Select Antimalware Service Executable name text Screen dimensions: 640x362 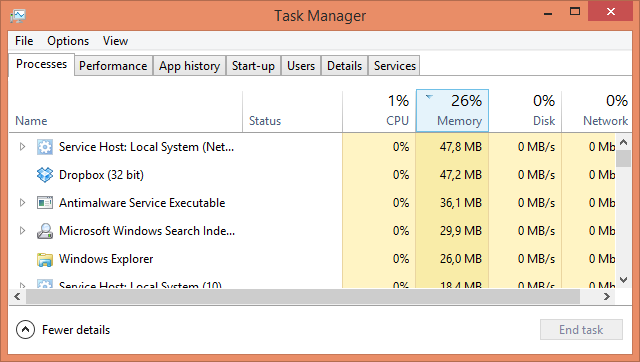(142, 202)
